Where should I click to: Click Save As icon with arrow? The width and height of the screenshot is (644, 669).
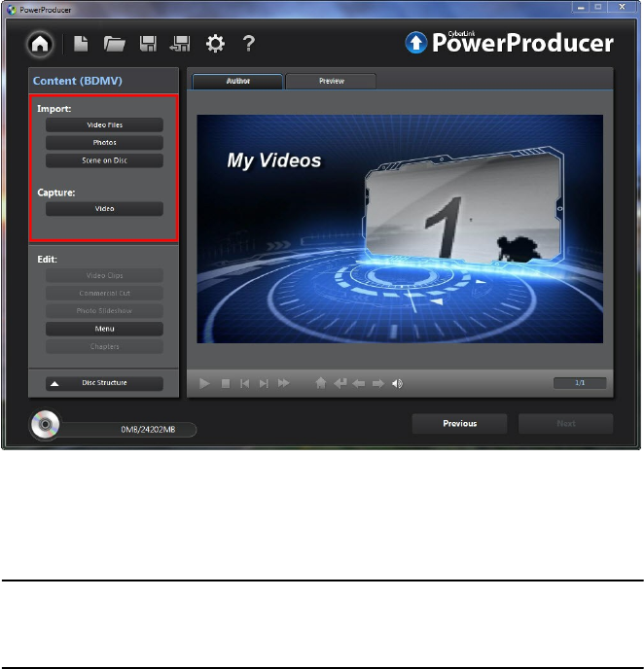pos(180,44)
